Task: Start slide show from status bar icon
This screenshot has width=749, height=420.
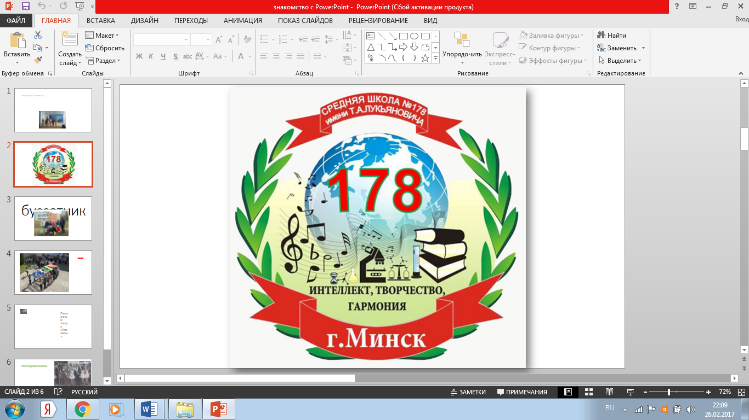Action: [x=630, y=392]
